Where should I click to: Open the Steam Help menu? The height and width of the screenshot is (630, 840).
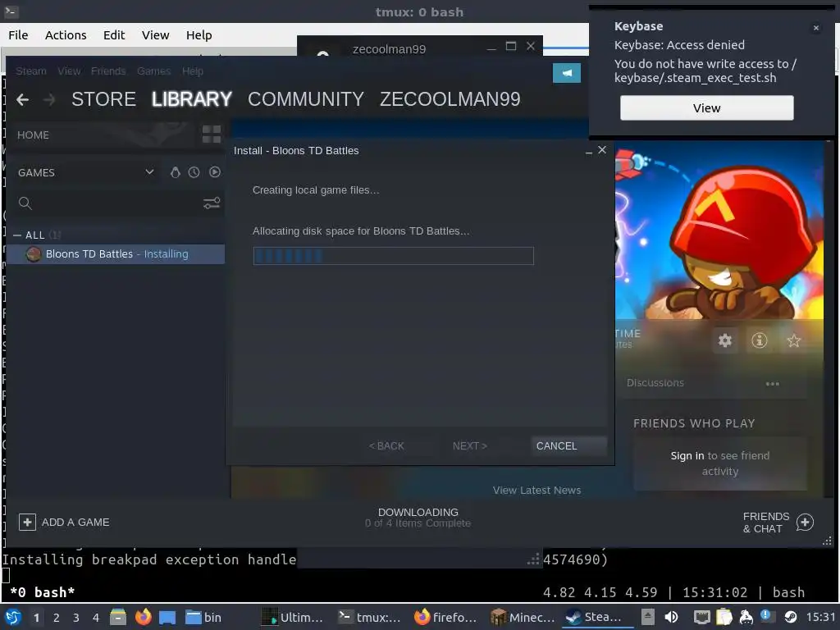(x=192, y=71)
